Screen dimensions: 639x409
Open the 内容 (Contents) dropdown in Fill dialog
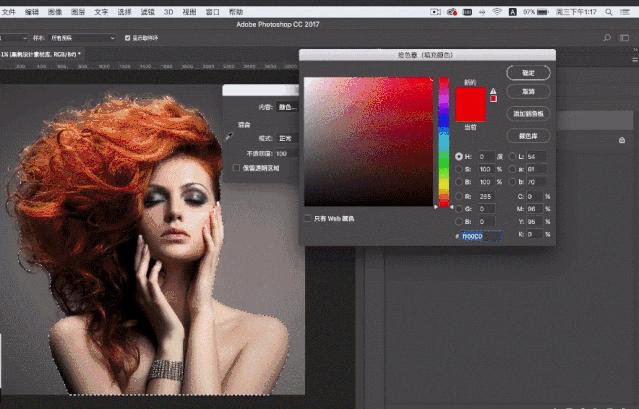point(288,107)
